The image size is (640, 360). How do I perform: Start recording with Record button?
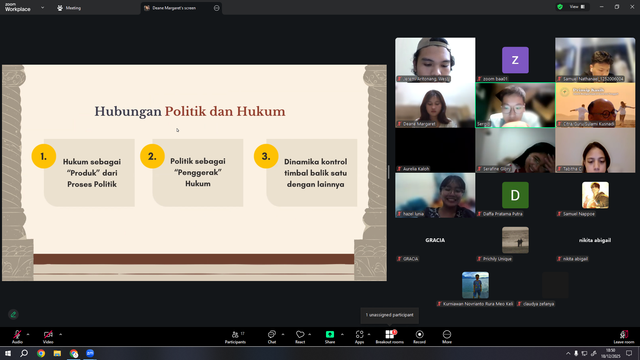point(419,336)
